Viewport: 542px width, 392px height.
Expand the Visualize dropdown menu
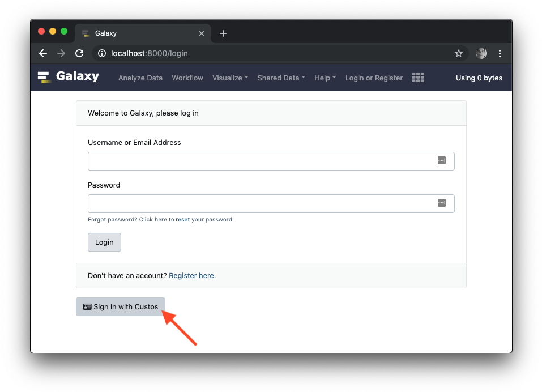point(230,78)
